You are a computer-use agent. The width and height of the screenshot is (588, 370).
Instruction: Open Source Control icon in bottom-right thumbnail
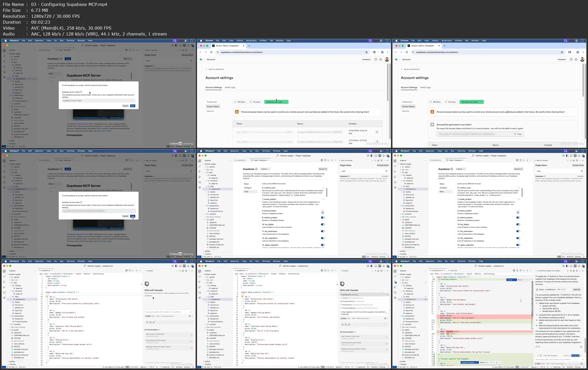coord(395,282)
